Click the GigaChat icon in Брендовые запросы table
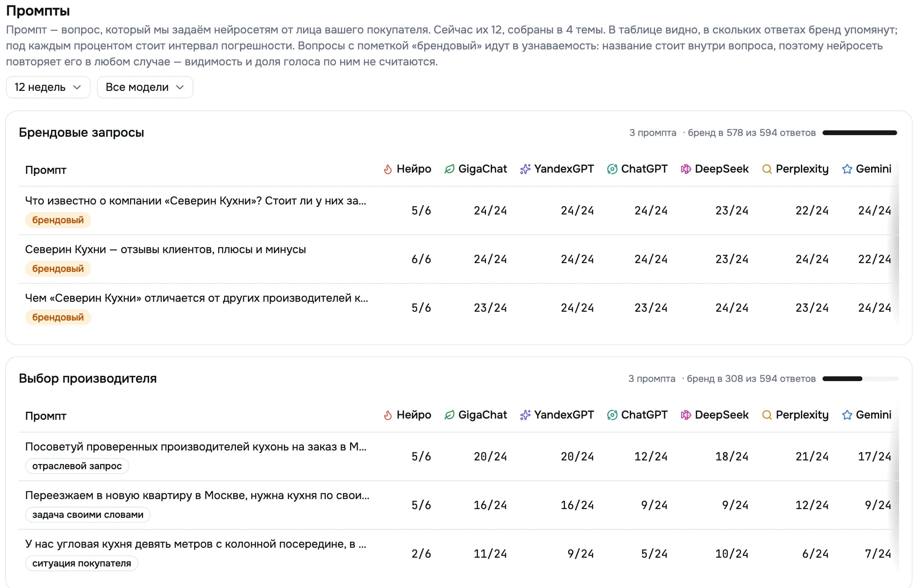923x588 pixels. pos(449,169)
